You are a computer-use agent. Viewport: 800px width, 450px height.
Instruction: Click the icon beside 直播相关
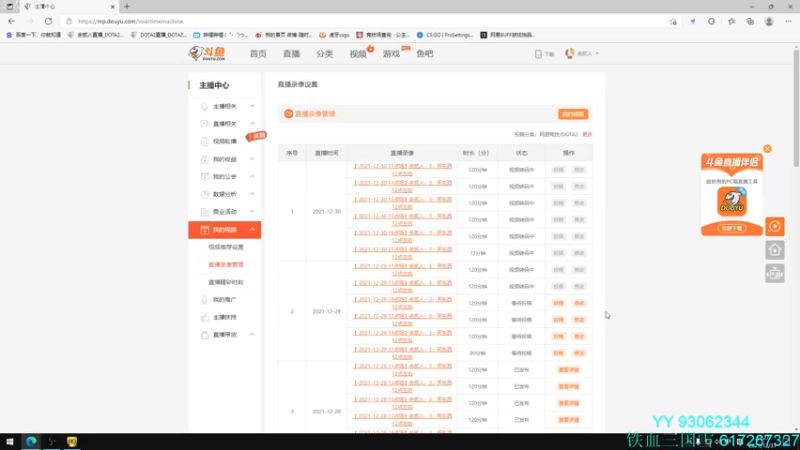click(205, 123)
